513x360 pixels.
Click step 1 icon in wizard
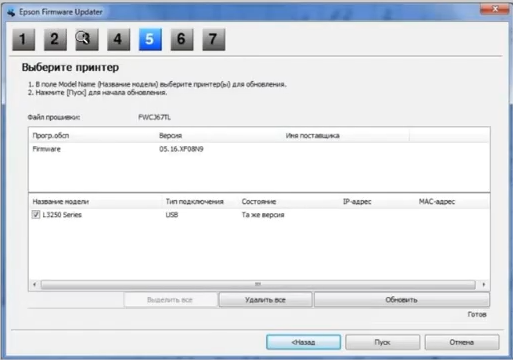tap(24, 39)
